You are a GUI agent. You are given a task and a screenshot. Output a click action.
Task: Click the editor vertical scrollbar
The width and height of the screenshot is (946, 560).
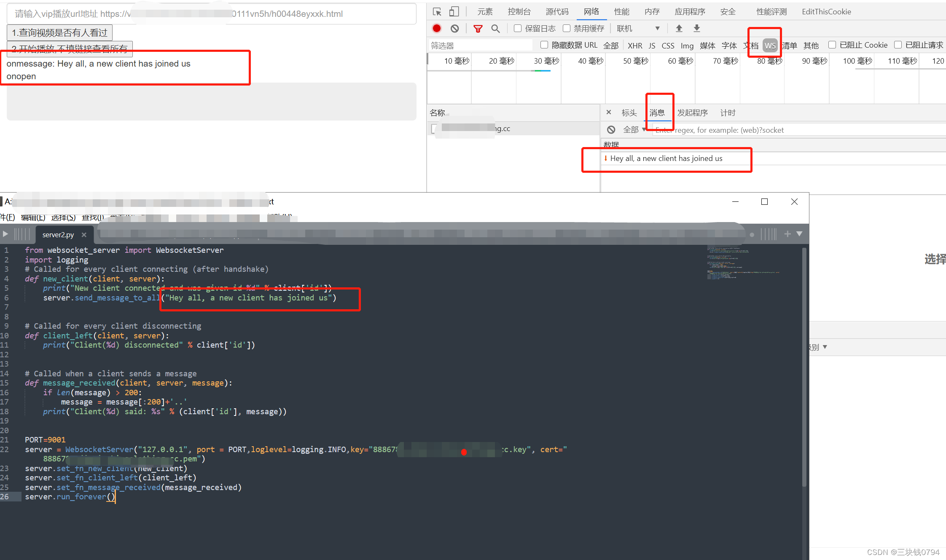coord(804,367)
